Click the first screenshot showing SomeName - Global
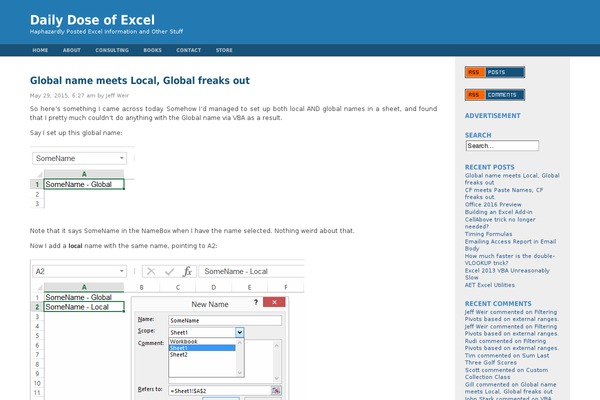The image size is (600, 400). (x=82, y=177)
